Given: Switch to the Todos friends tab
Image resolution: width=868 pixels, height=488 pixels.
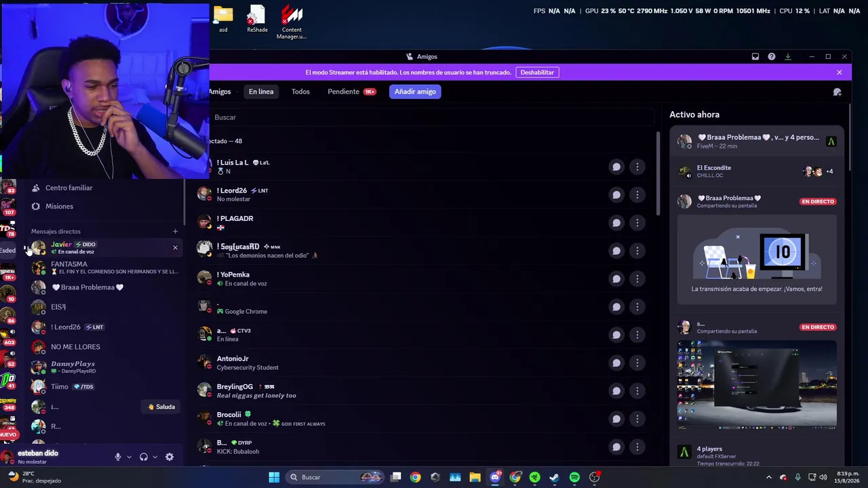Looking at the screenshot, I should tap(300, 91).
